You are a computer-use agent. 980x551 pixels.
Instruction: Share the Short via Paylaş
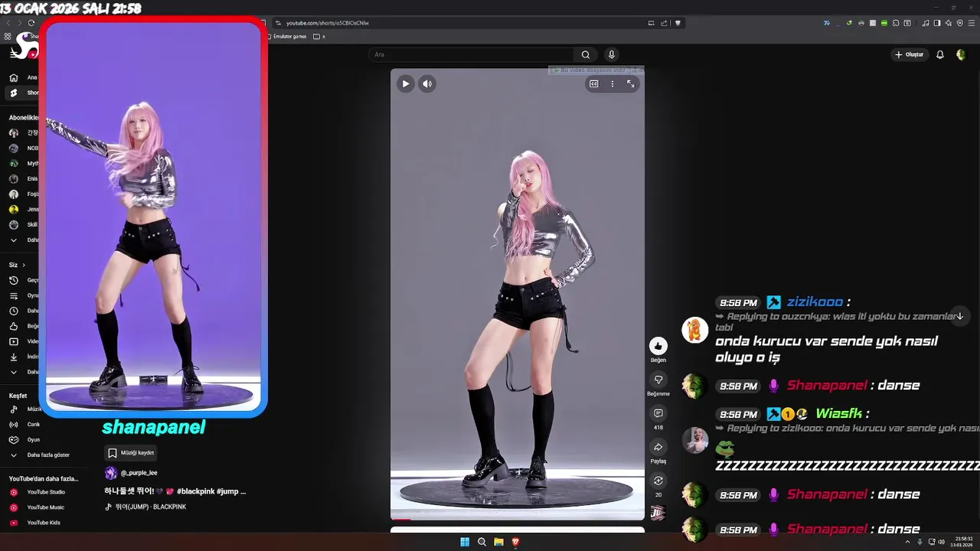pyautogui.click(x=658, y=447)
